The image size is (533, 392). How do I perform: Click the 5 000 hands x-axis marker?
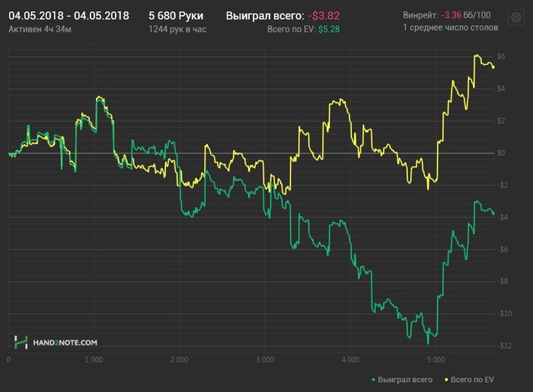coord(435,358)
